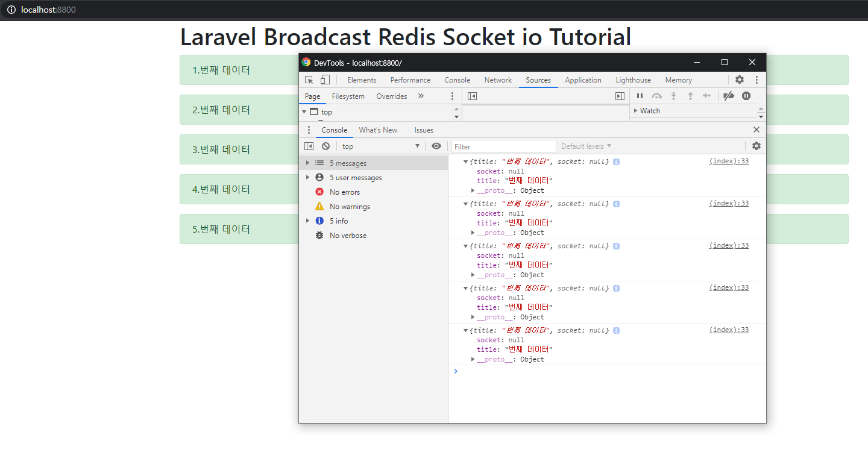Select the 'No warnings' filter row

[x=374, y=206]
